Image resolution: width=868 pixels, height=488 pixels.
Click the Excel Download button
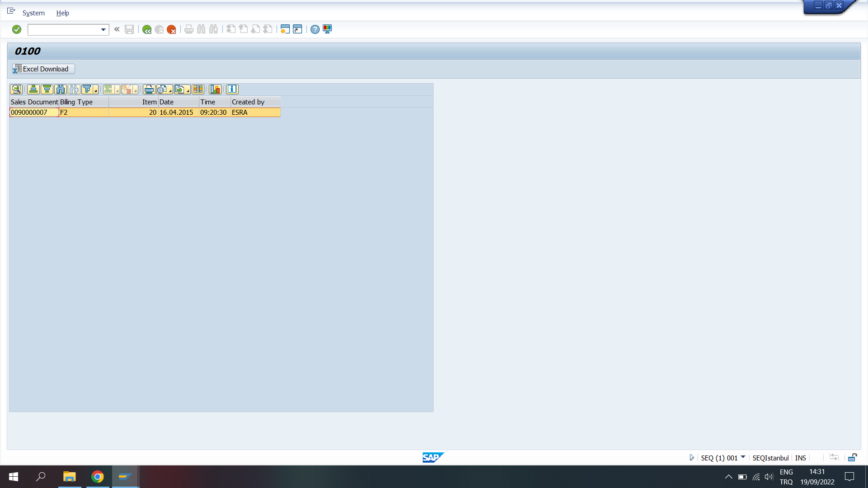42,69
